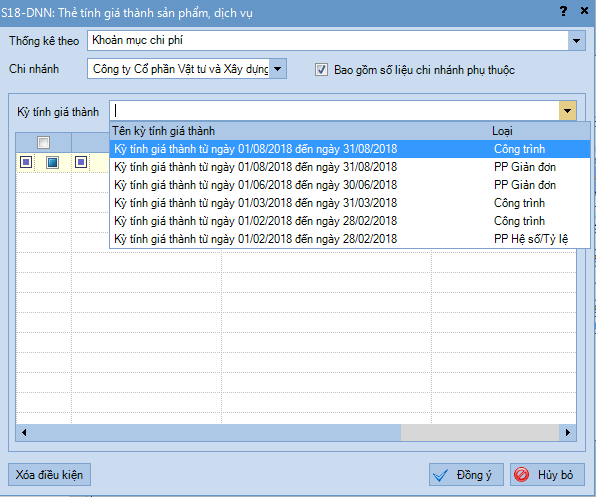Toggle 'Bao gồm số liệu chi nhánh phụ thuộc' checkbox

[321, 70]
